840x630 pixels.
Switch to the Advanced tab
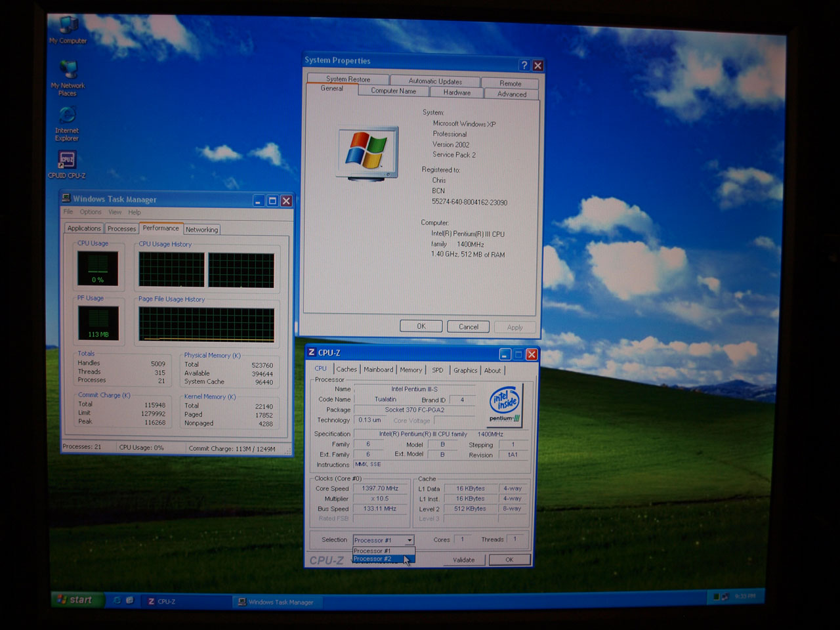click(x=512, y=94)
